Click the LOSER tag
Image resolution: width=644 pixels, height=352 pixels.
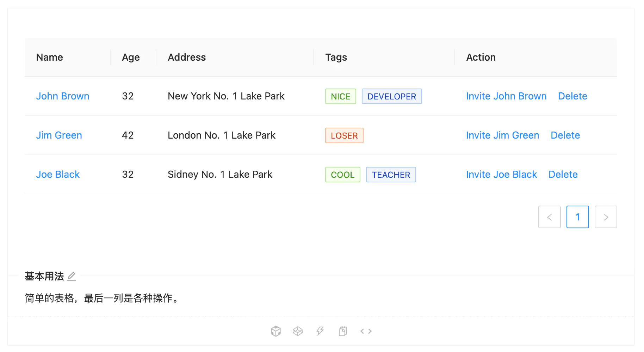pos(344,135)
